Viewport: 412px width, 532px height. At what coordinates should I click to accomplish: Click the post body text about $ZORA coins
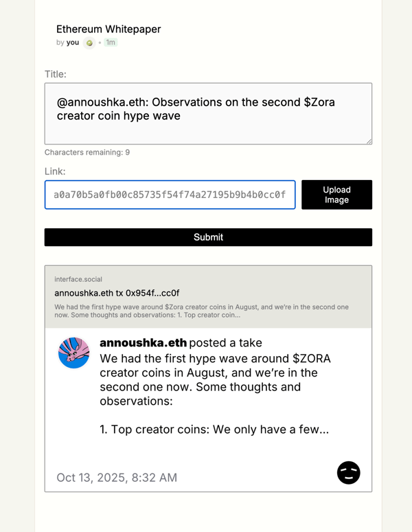pyautogui.click(x=215, y=394)
